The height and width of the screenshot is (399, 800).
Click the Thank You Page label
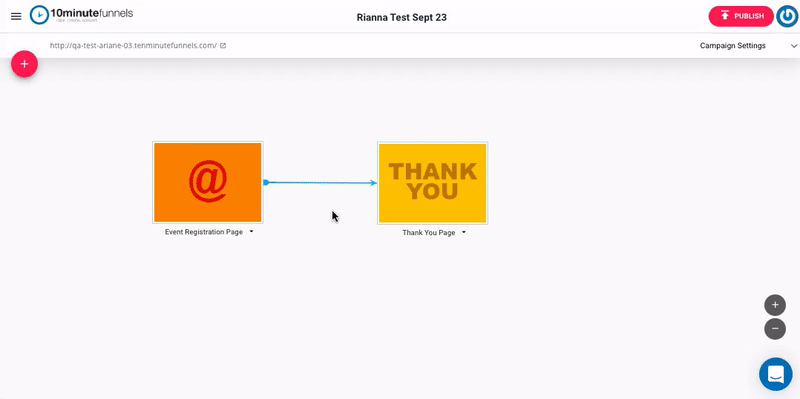[x=429, y=233]
